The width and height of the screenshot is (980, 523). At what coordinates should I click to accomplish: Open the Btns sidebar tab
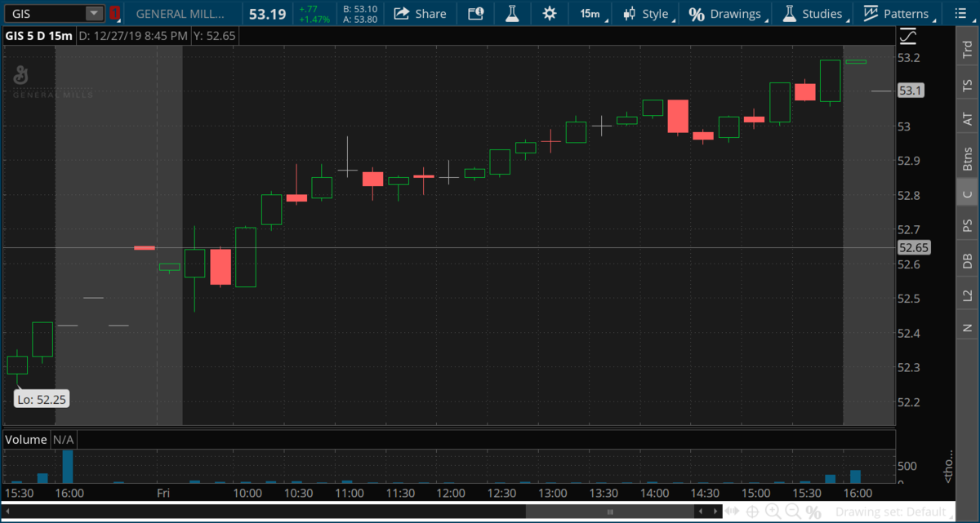coord(968,157)
